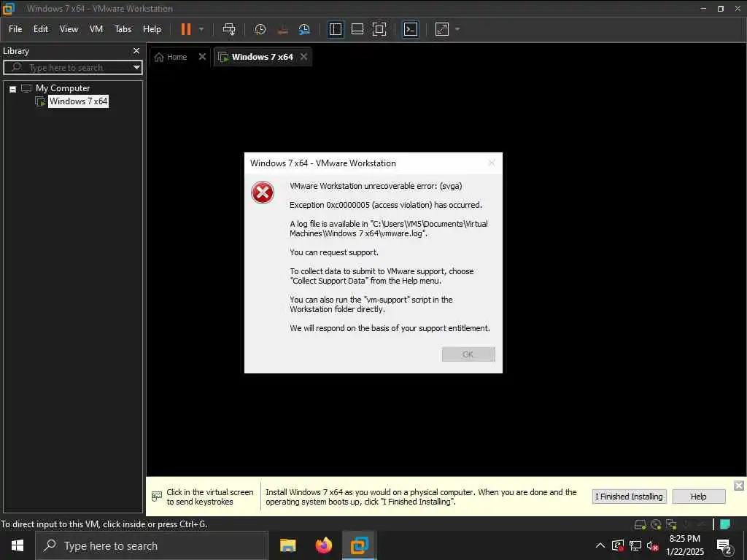
Task: Open the Edit menu
Action: click(41, 29)
